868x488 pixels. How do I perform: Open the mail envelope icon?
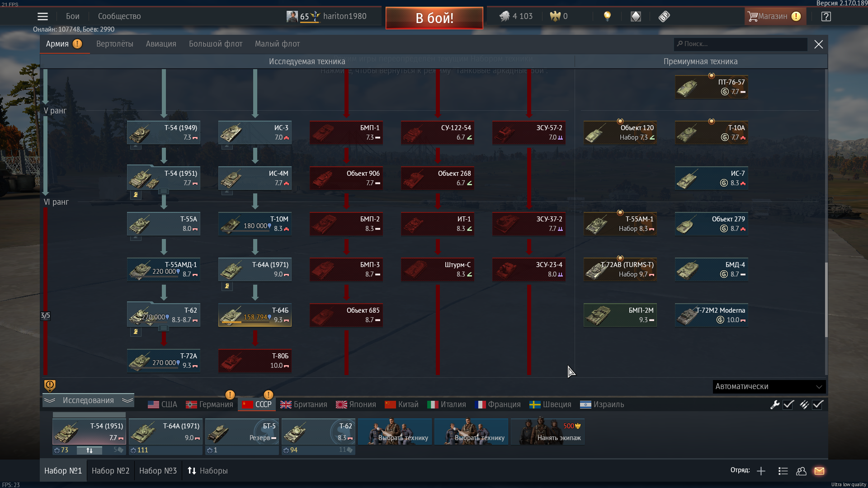[819, 471]
